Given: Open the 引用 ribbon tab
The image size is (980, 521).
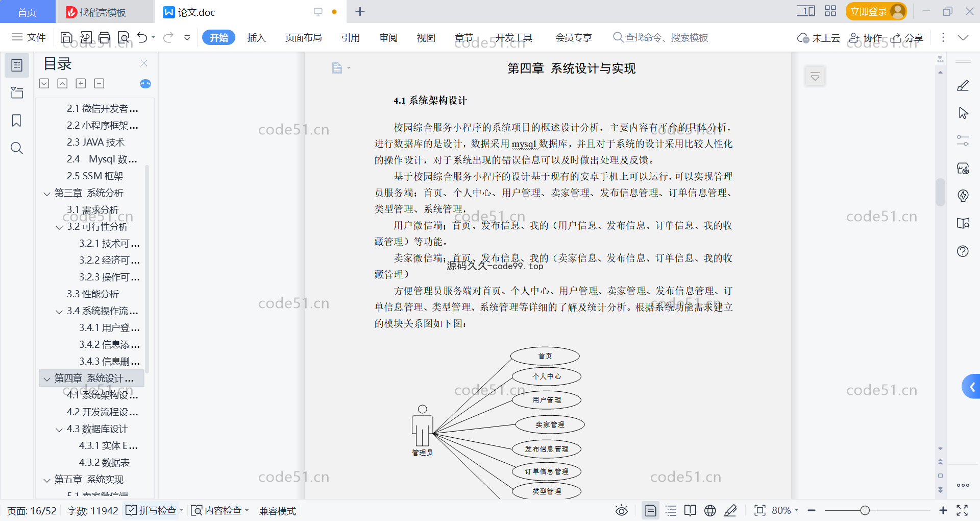Looking at the screenshot, I should point(351,37).
